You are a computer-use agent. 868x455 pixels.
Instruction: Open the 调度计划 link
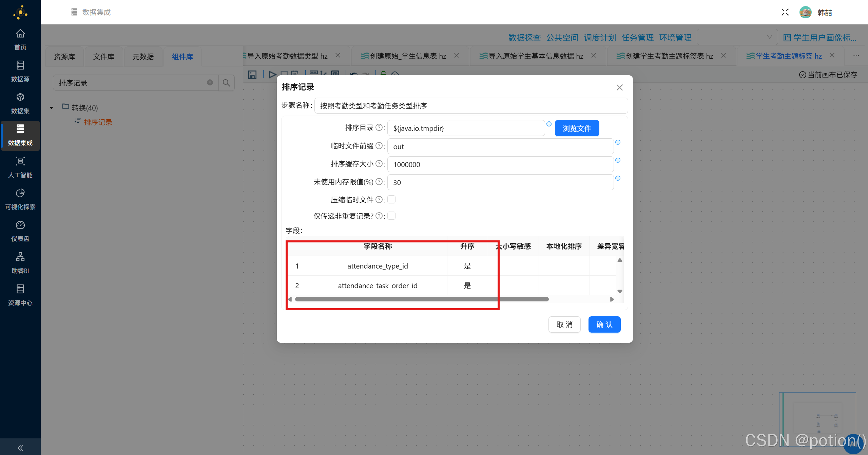pyautogui.click(x=600, y=38)
